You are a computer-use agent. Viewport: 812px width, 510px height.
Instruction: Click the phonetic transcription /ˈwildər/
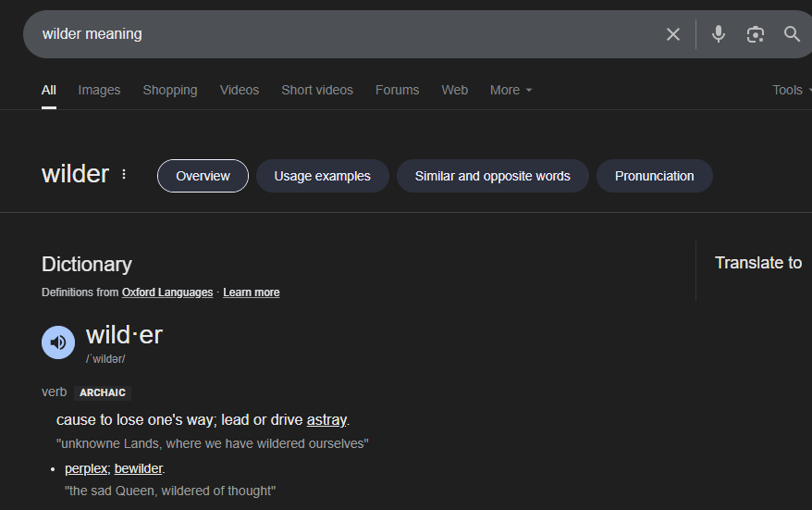click(105, 358)
